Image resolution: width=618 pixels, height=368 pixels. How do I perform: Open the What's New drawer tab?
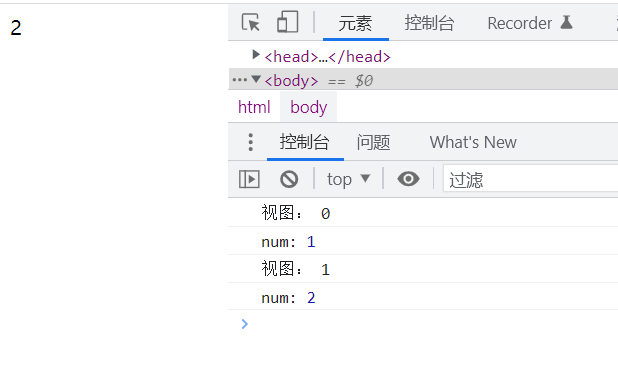[x=473, y=142]
